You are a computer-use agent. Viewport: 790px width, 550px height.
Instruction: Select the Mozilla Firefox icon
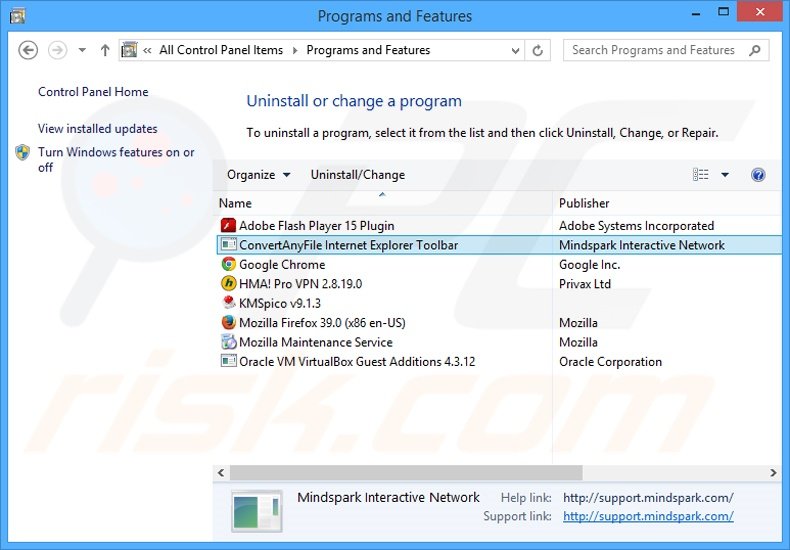pyautogui.click(x=228, y=322)
